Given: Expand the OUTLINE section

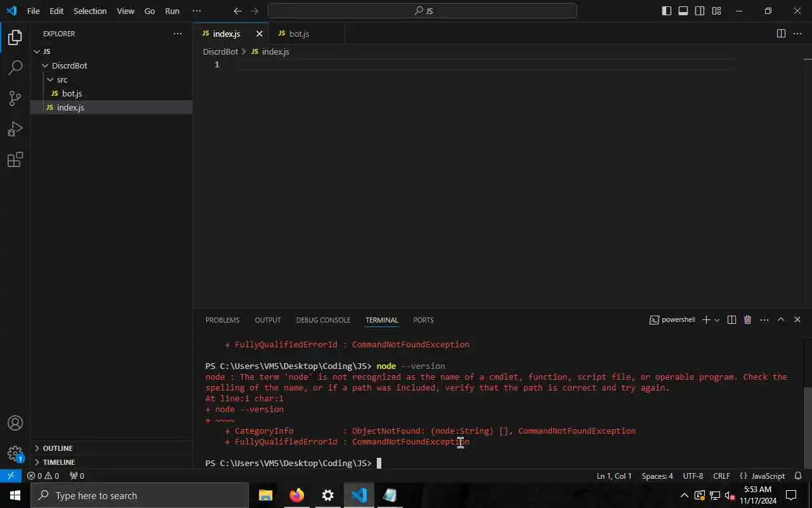Looking at the screenshot, I should tap(111, 448).
